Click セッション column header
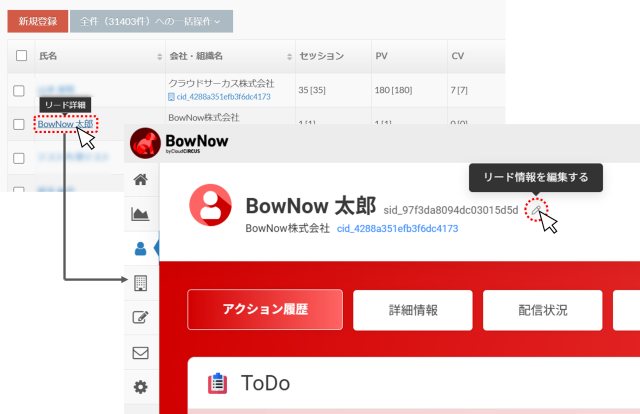This screenshot has height=414, width=640. pos(321,56)
